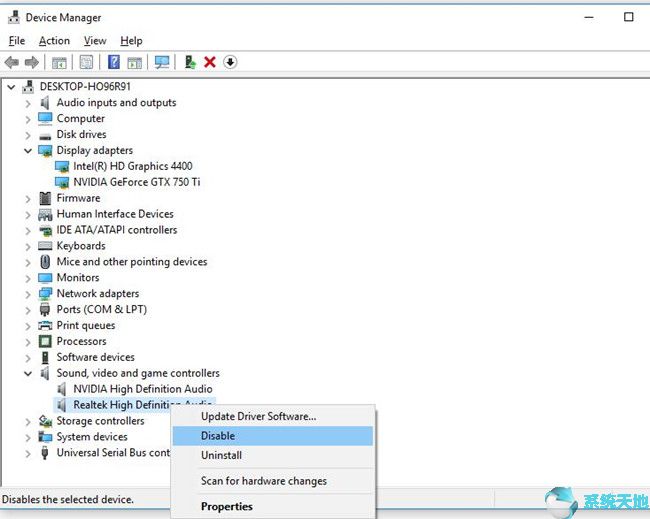Click Scan for hardware changes monitor icon
This screenshot has height=519, width=650.
(x=162, y=62)
